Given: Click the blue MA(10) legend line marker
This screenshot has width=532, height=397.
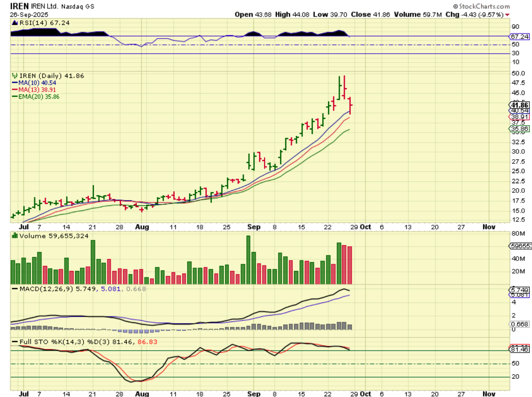Looking at the screenshot, I should point(15,83).
